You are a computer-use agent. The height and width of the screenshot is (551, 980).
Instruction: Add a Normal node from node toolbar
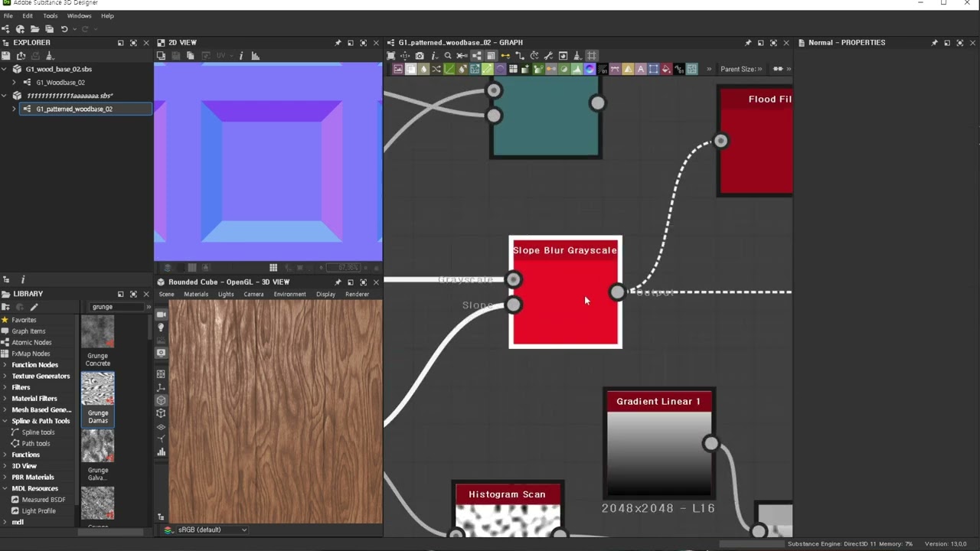tap(590, 69)
